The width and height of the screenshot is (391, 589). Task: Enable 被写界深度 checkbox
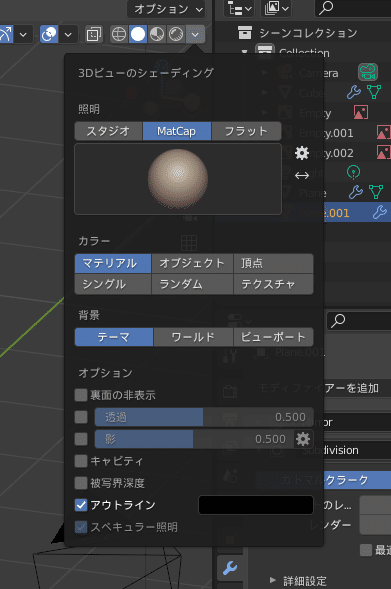[81, 483]
